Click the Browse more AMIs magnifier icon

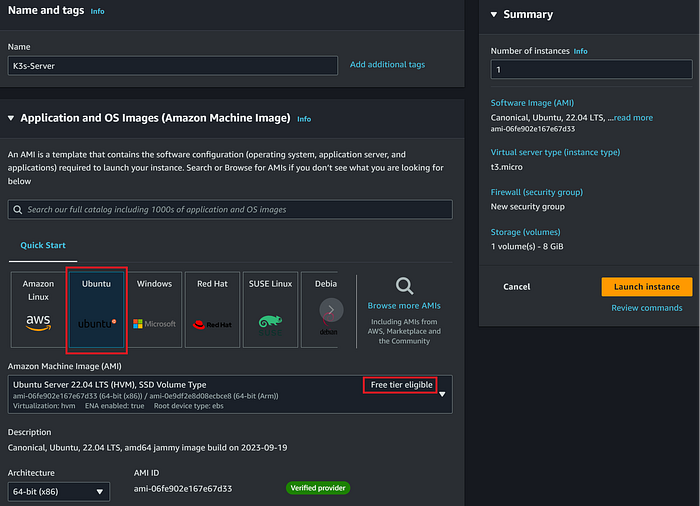404,286
